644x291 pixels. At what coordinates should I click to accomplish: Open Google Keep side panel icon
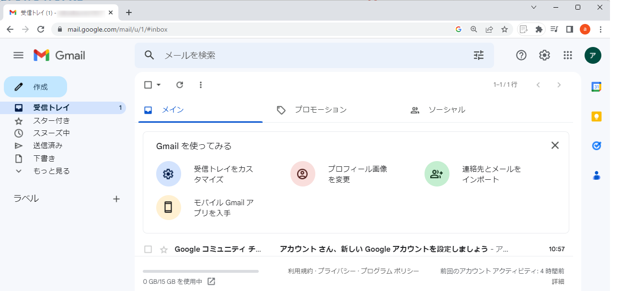click(x=597, y=116)
